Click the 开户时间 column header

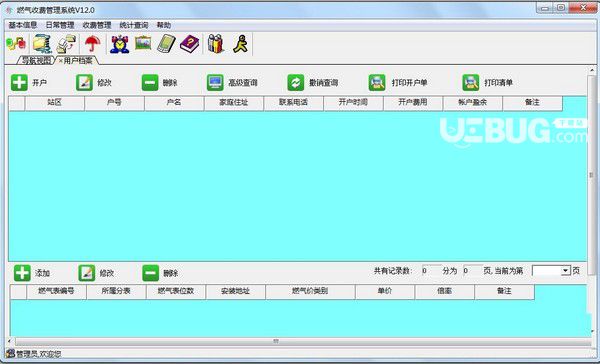353,103
